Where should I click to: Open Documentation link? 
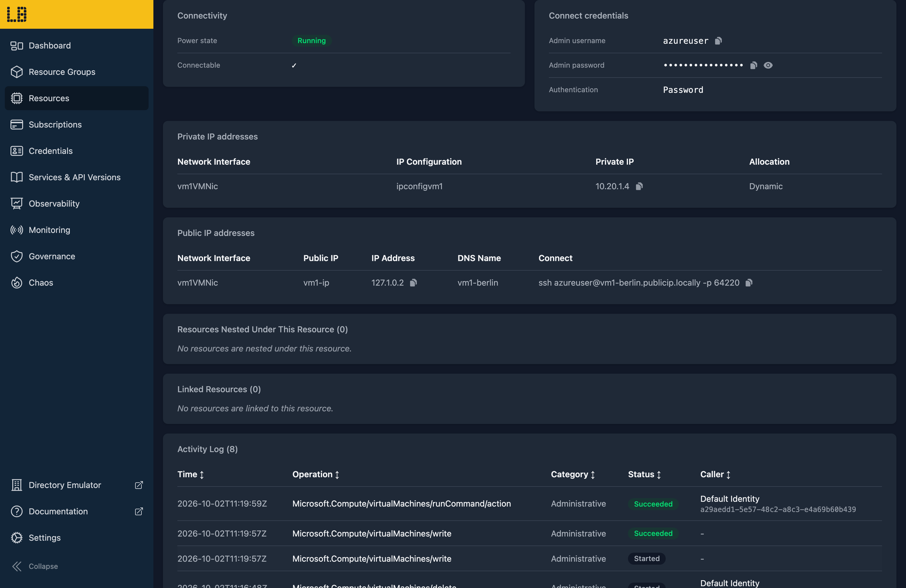coord(76,511)
